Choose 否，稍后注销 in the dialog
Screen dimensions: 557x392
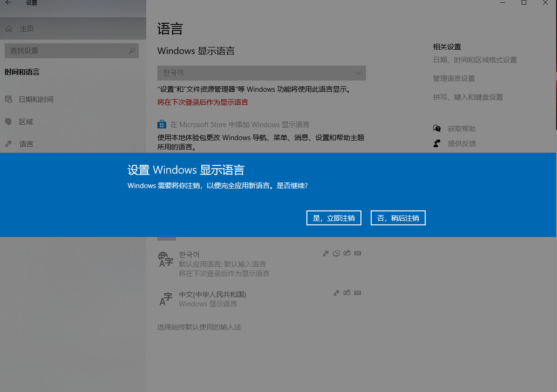(398, 218)
